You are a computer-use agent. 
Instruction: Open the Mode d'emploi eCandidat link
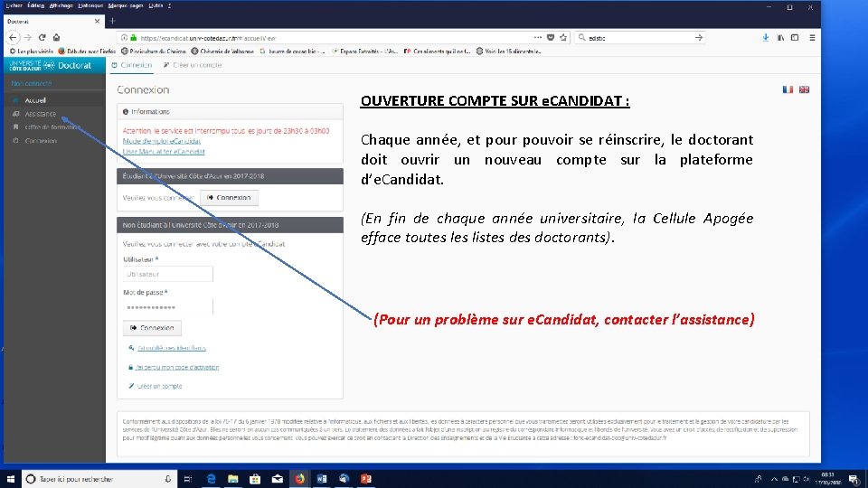click(x=162, y=141)
